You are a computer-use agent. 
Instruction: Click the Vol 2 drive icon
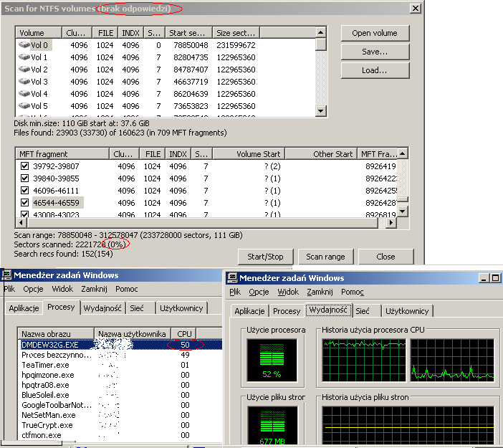pos(24,70)
